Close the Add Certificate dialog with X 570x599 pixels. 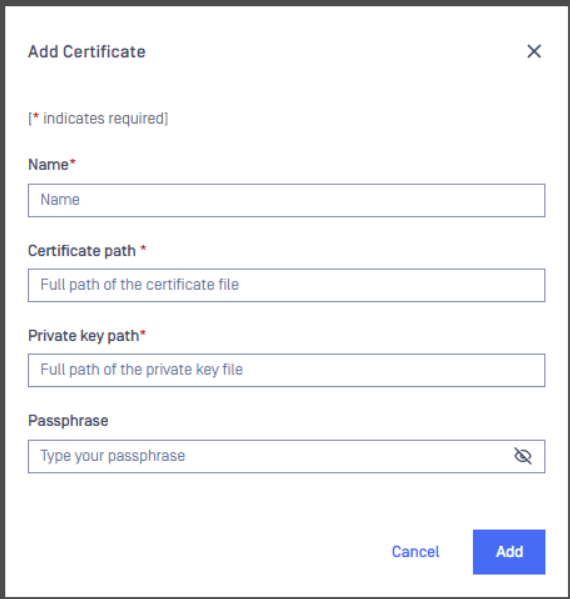click(534, 51)
